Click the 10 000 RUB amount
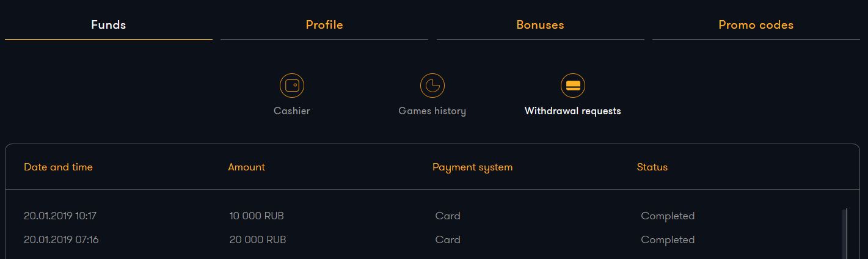Image resolution: width=868 pixels, height=259 pixels. pyautogui.click(x=257, y=216)
